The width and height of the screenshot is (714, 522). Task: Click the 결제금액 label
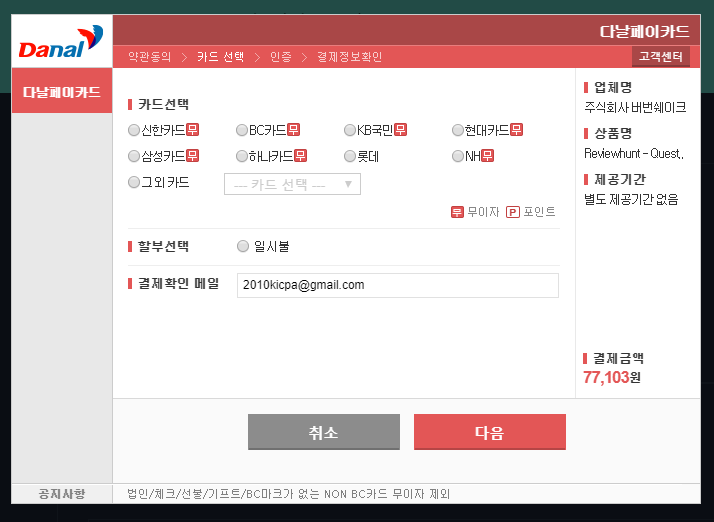(x=618, y=358)
